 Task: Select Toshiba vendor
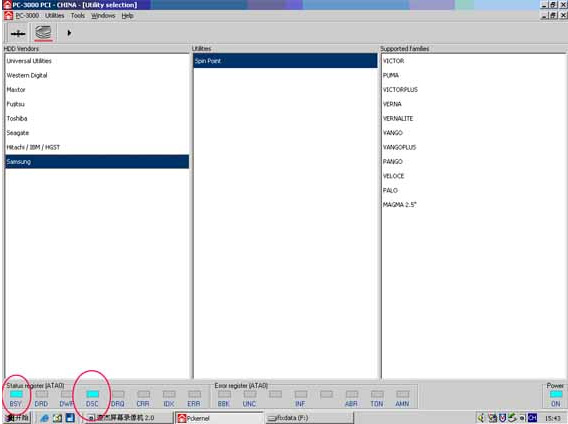(97, 119)
